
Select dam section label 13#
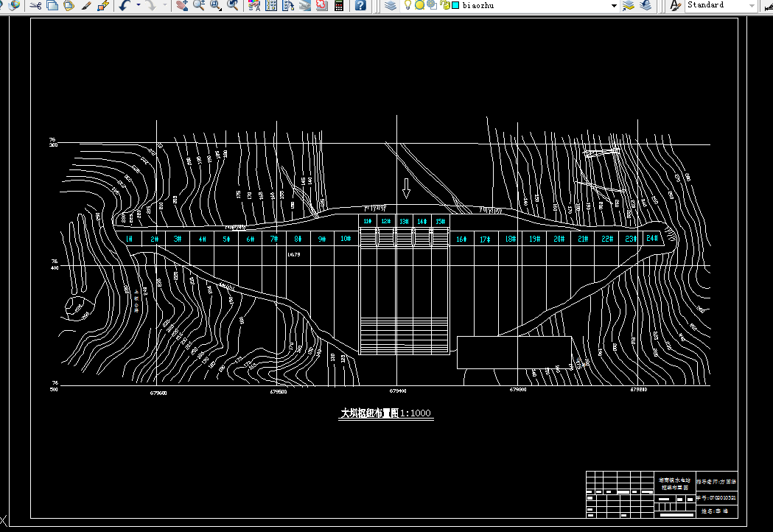click(404, 221)
